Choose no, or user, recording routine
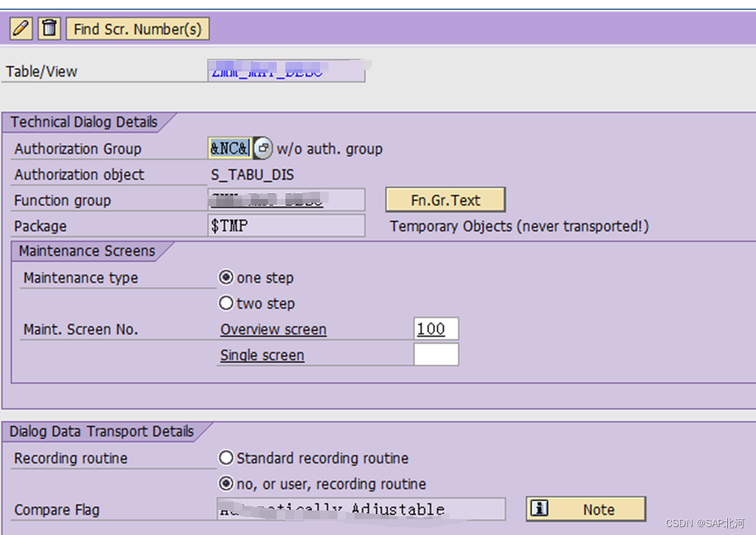Image resolution: width=756 pixels, height=535 pixels. (226, 485)
